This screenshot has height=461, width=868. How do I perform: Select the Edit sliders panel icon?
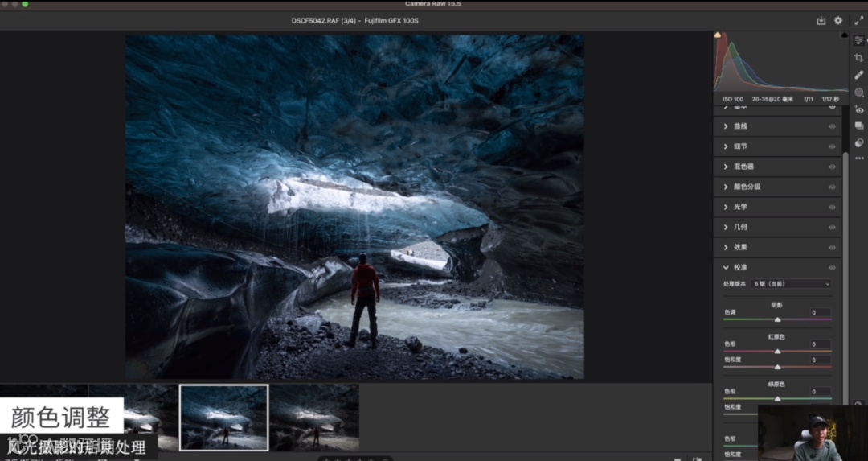click(859, 40)
